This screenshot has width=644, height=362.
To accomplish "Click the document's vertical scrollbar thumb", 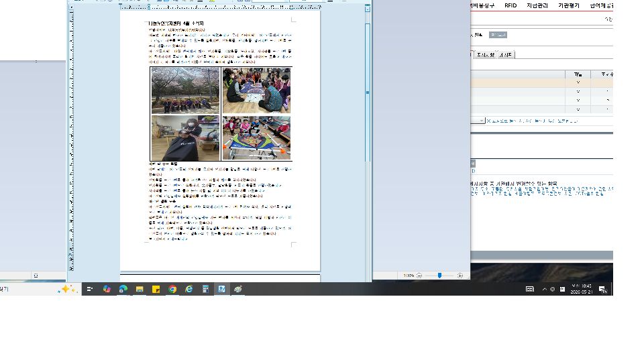I will click(x=368, y=93).
